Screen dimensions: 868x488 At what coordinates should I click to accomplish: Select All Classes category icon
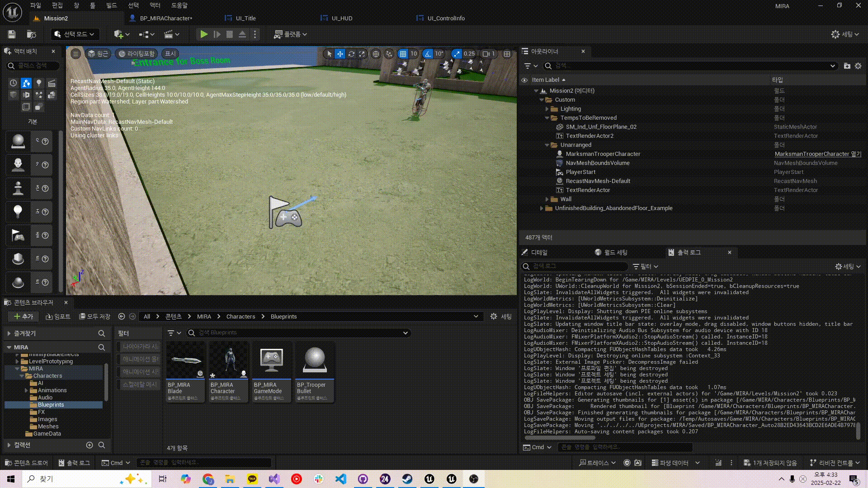point(39,107)
